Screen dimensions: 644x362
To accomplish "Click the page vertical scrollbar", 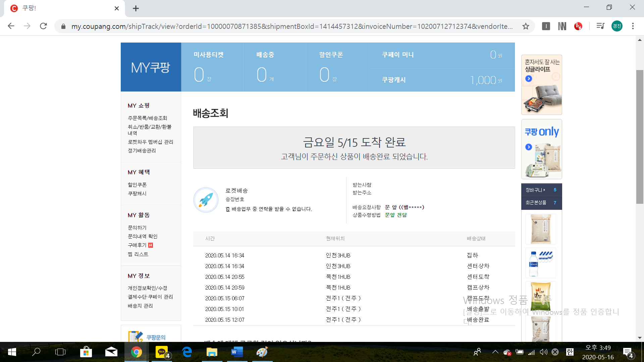I will (x=640, y=137).
